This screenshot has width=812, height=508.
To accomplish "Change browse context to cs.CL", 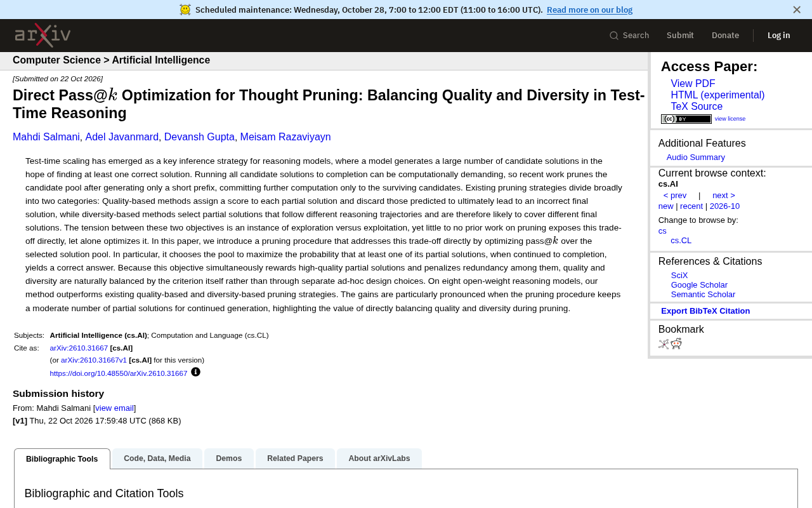I will tap(681, 241).
